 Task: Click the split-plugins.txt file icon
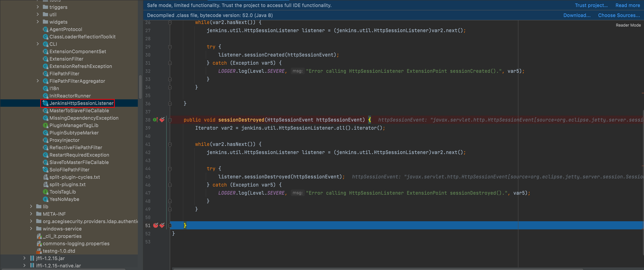tap(45, 184)
